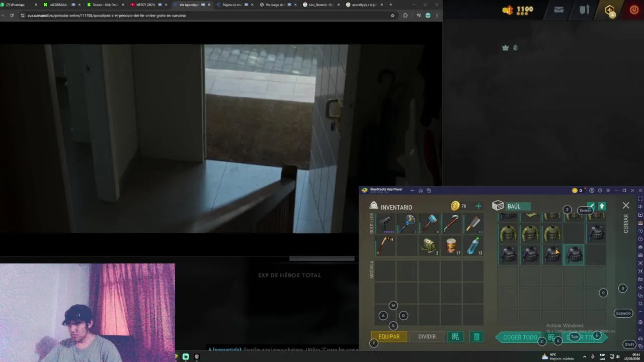Click the EQUIPAR button
The width and height of the screenshot is (644, 362).
389,337
